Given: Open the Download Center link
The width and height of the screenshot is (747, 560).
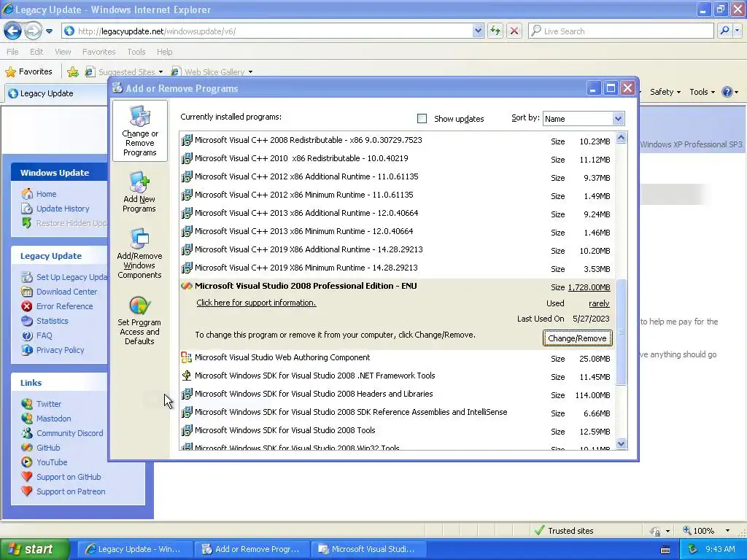Looking at the screenshot, I should coord(66,292).
